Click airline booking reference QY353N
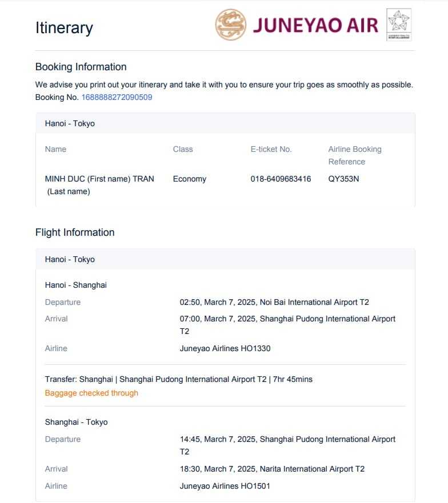The height and width of the screenshot is (503, 448). pyautogui.click(x=343, y=179)
